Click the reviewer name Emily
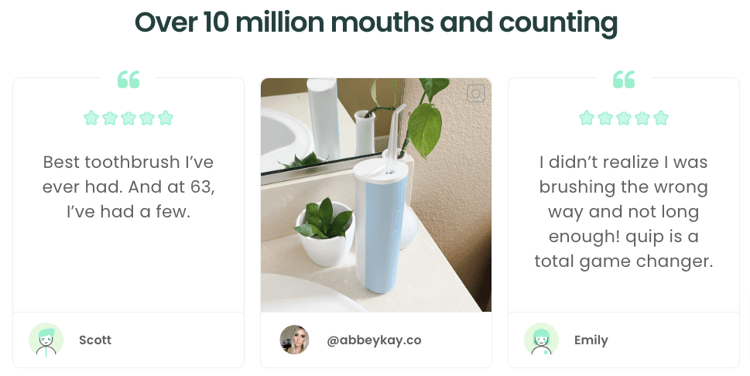Screen dimensions: 750x376 coord(591,341)
